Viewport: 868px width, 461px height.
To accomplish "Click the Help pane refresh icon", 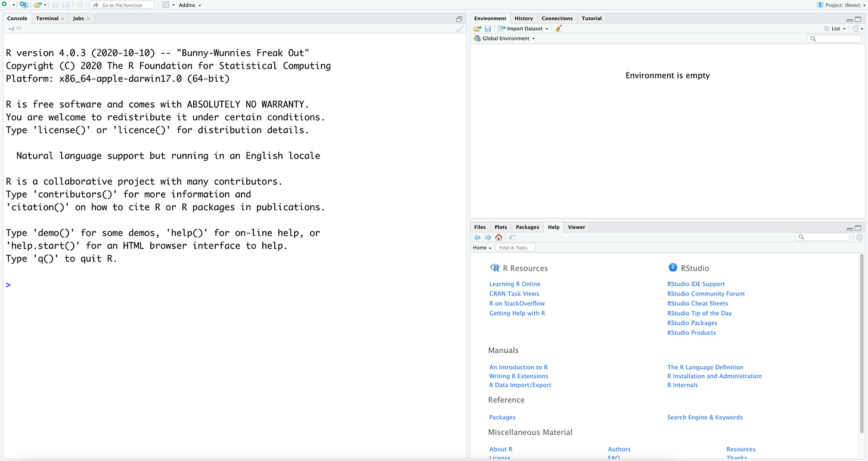I will [859, 237].
